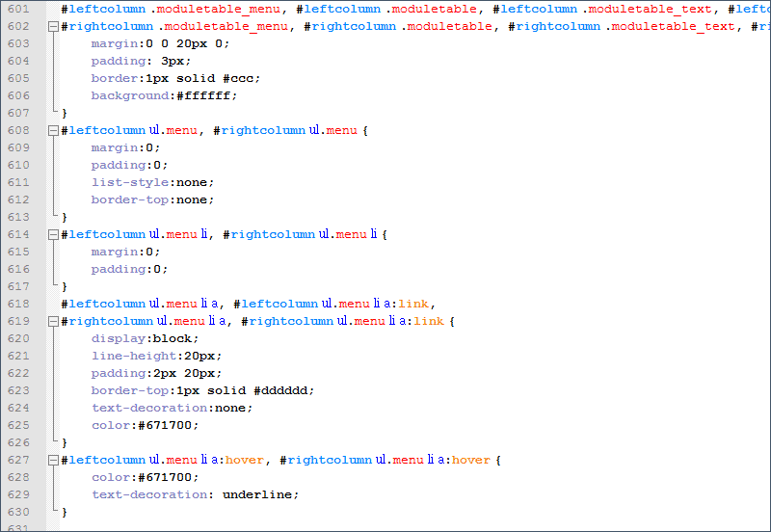Click the closing brace on line 626
The height and width of the screenshot is (532, 771).
pyautogui.click(x=65, y=442)
